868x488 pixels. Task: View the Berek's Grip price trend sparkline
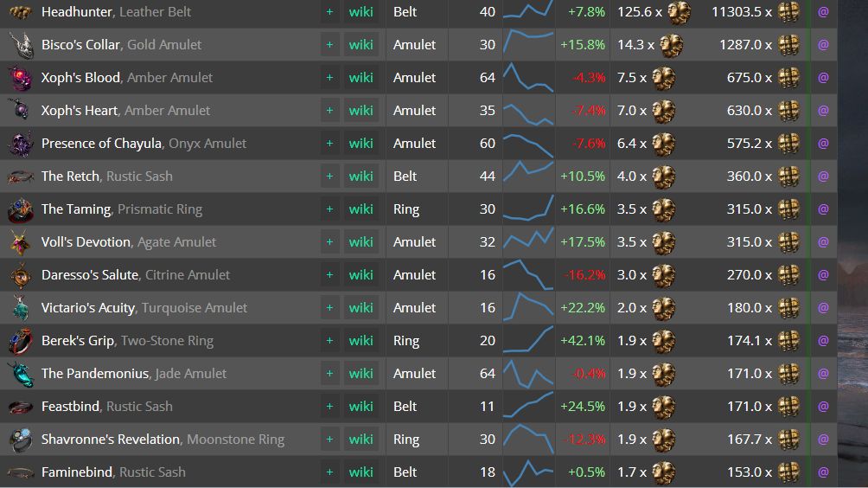[x=527, y=341]
